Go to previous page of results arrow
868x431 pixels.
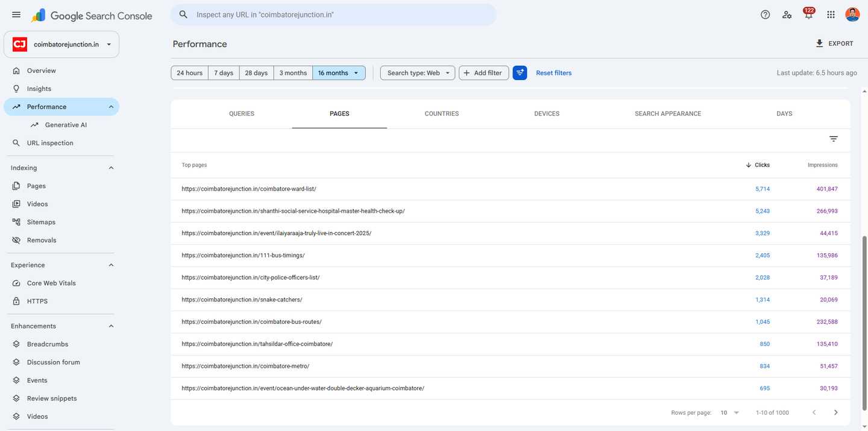814,412
